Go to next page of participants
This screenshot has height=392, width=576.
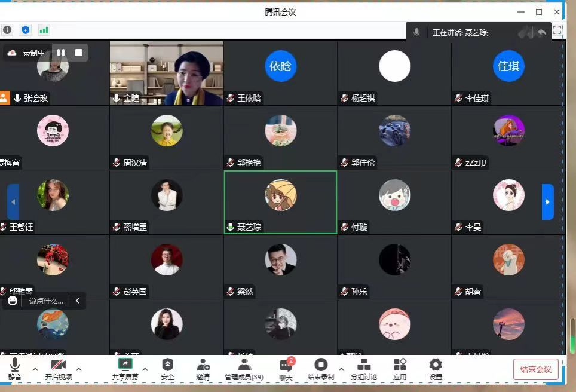547,202
